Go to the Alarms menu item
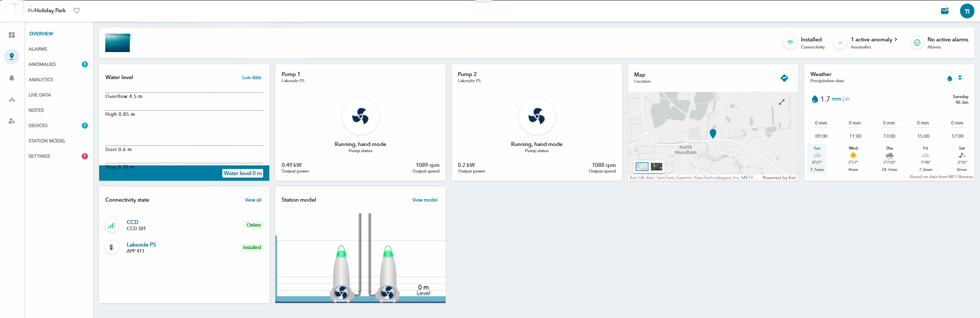Image resolution: width=980 pixels, height=318 pixels. click(38, 49)
